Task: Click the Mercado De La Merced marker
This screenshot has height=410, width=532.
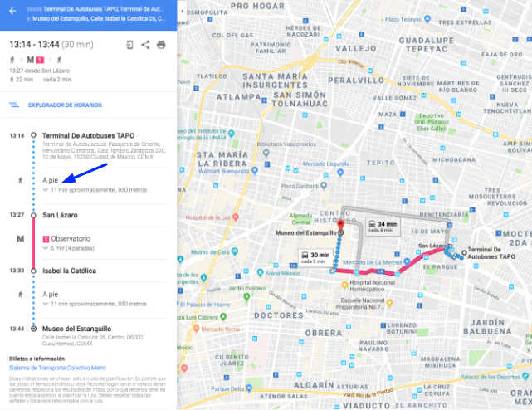Action: 407,261
